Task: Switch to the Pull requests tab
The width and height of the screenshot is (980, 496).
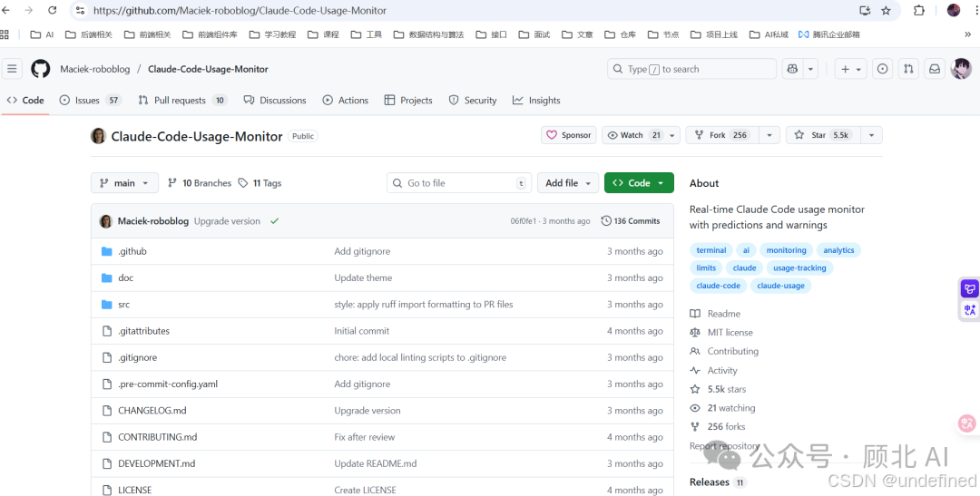Action: [x=182, y=100]
